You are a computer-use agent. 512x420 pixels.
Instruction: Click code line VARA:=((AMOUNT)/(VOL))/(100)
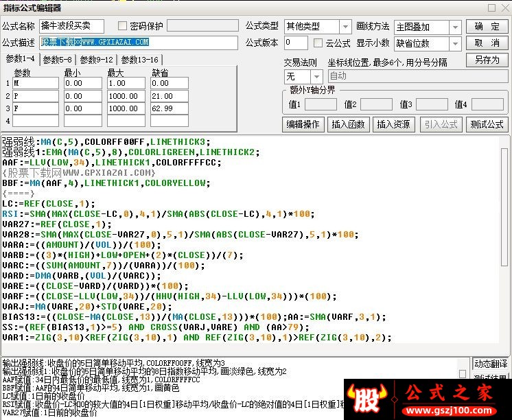82,244
